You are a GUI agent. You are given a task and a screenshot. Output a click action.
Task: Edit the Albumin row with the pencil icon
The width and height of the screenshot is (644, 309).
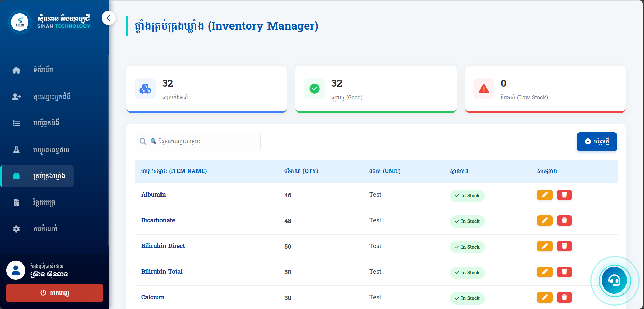coord(545,195)
